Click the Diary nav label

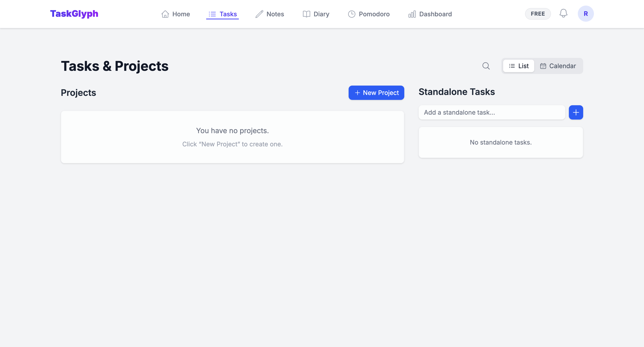coord(321,14)
